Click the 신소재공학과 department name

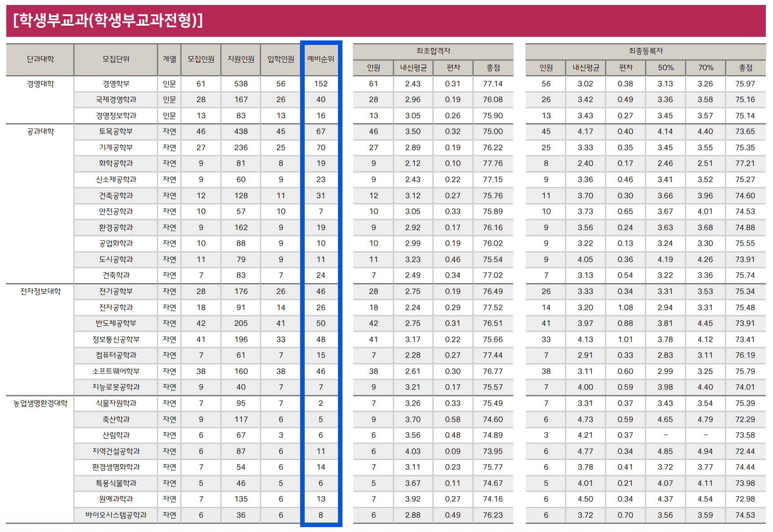click(116, 180)
